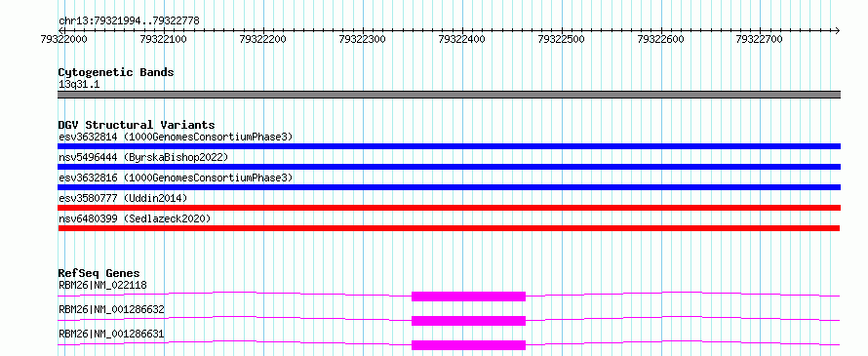Click the red bar for nsv6480399
Viewport: 868px width, 356px height.
coord(449,228)
